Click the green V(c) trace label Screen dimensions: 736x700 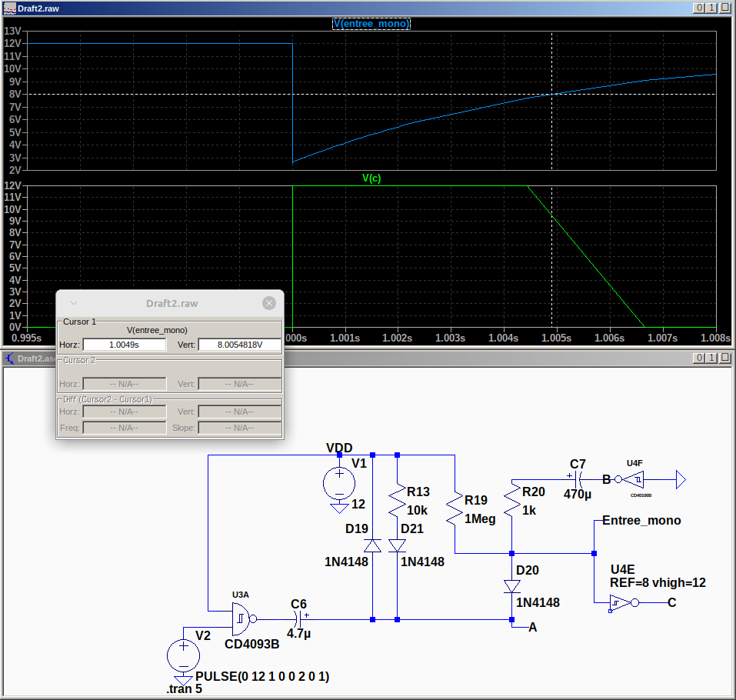(371, 178)
